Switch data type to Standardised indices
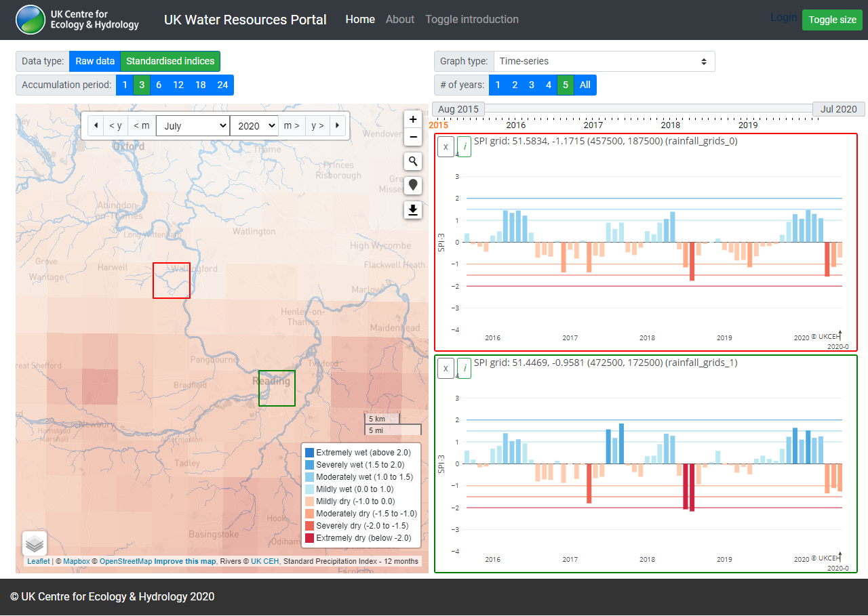 [170, 61]
